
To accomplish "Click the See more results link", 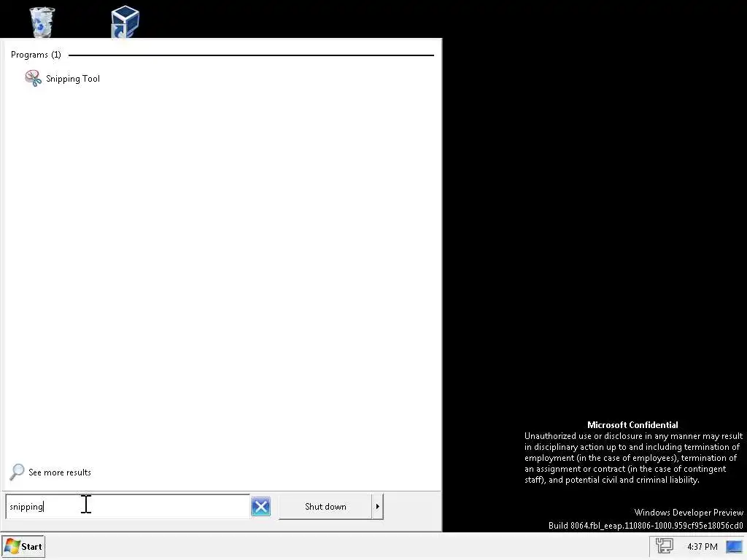I will 60,472.
